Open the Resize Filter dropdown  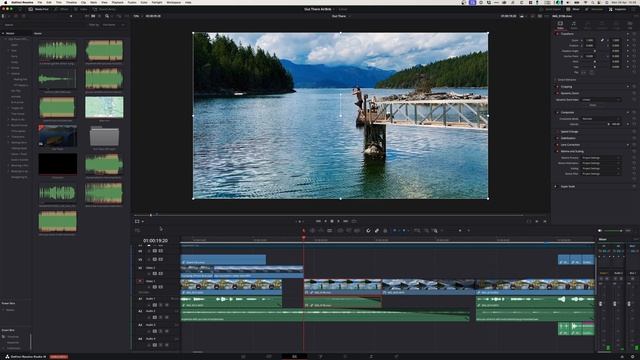click(601, 173)
